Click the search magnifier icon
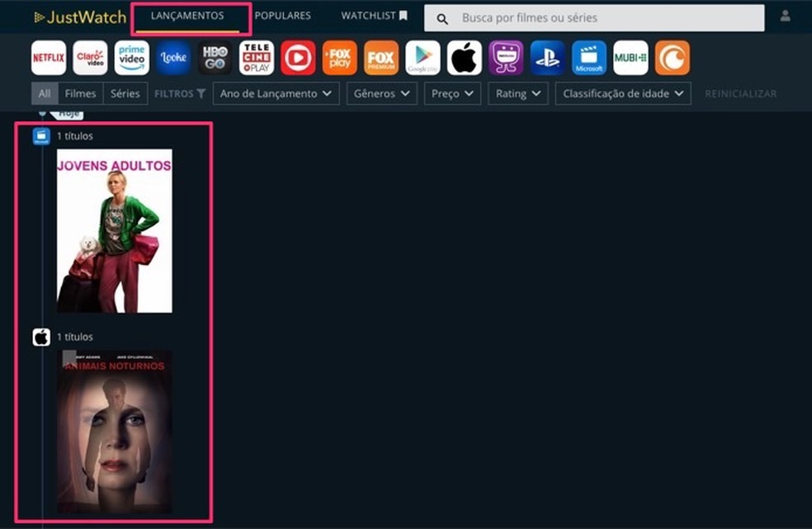This screenshot has width=812, height=529. click(441, 19)
